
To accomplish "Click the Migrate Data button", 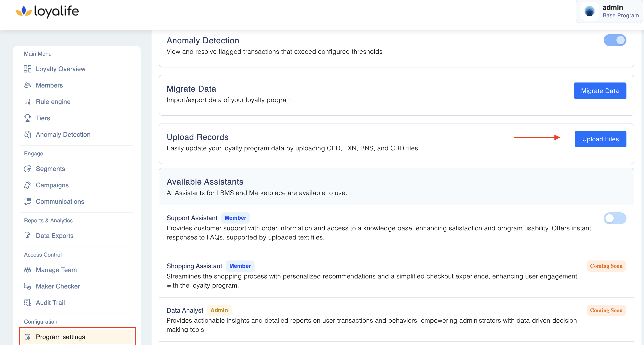I will (600, 91).
